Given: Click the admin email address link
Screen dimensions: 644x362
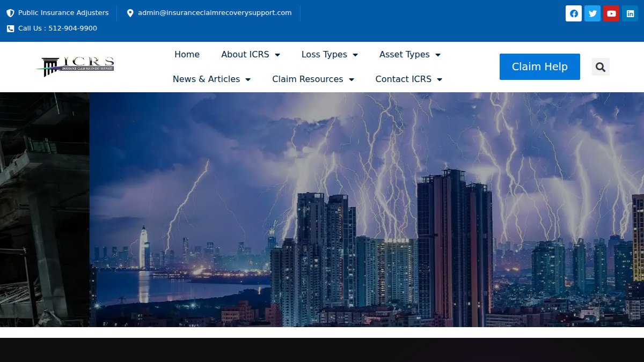Looking at the screenshot, I should coord(215,13).
